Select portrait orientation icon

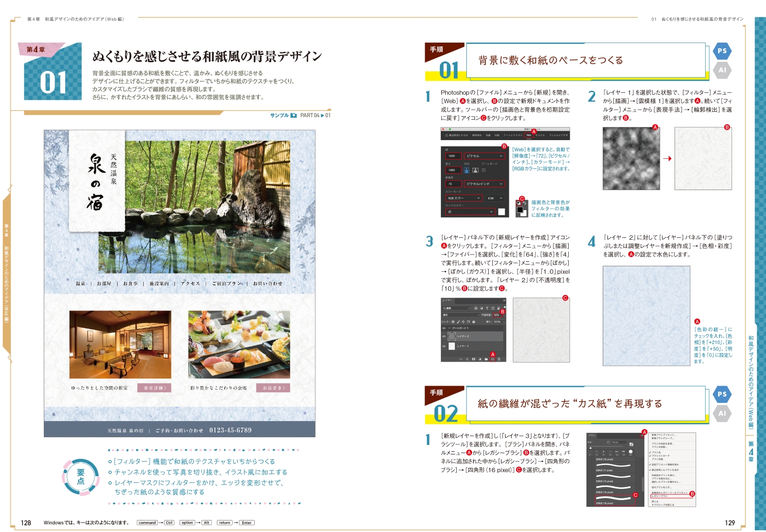[x=466, y=170]
